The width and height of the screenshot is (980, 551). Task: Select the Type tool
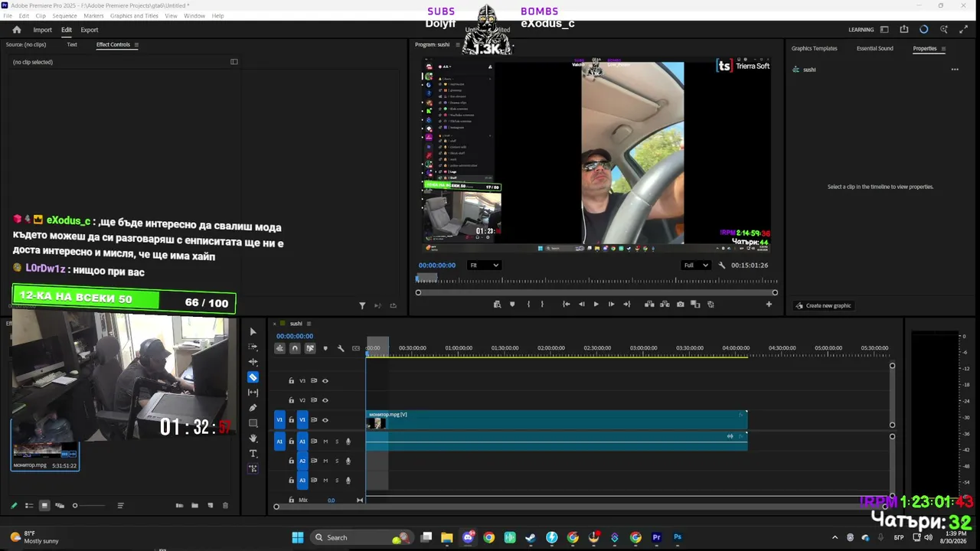[253, 454]
